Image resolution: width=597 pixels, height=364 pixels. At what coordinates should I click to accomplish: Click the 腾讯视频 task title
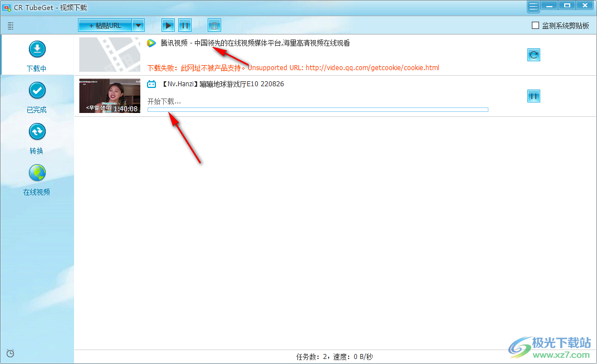point(255,43)
